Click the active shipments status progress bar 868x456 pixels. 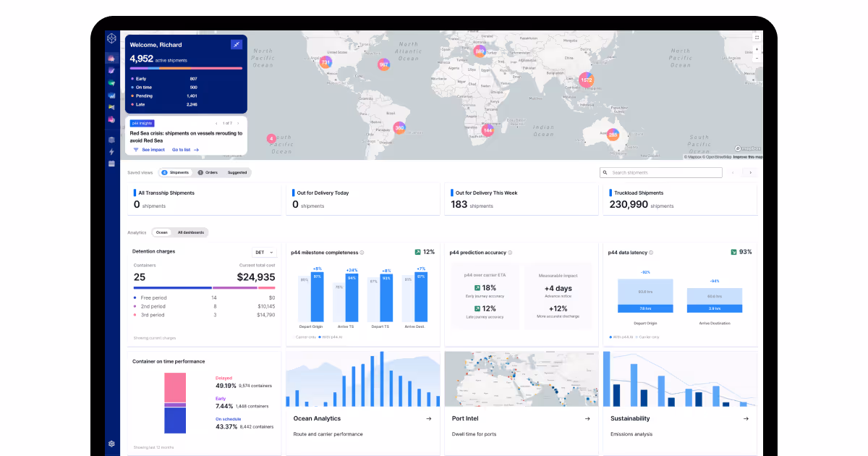click(186, 68)
